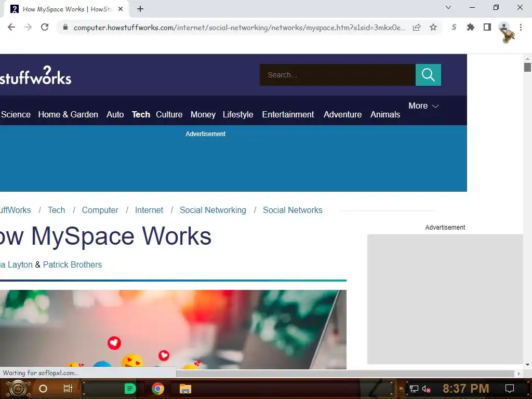The width and height of the screenshot is (532, 399).
Task: Open author Layton's page
Action: click(x=16, y=264)
